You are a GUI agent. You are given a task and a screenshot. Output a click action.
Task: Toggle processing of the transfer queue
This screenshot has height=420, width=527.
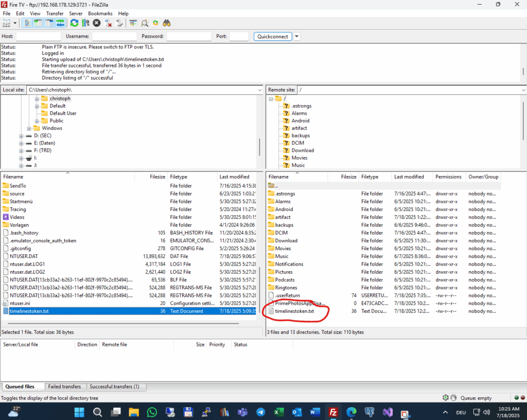coord(86,23)
